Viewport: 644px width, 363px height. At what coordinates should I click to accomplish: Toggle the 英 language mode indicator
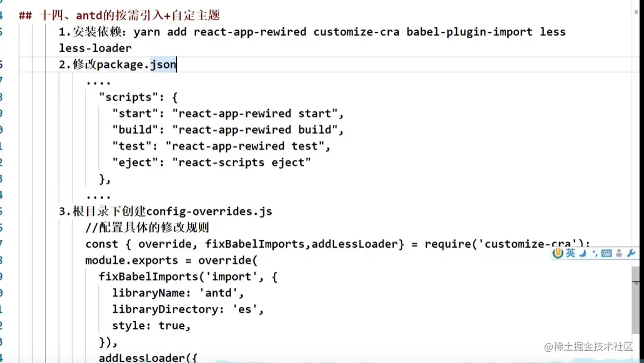[x=571, y=254]
